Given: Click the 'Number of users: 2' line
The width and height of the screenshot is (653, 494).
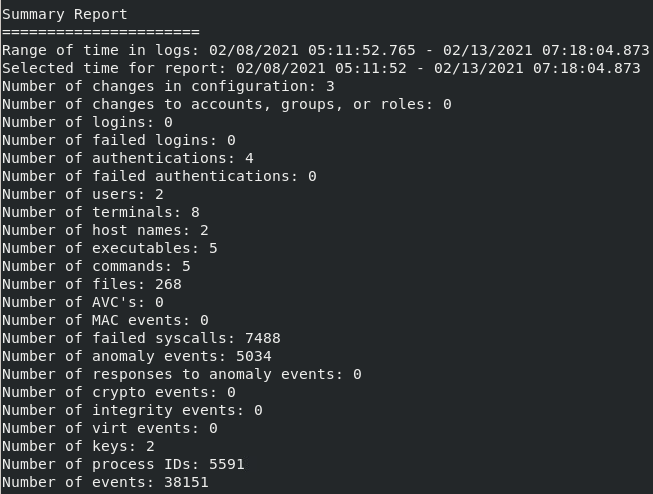Looking at the screenshot, I should pyautogui.click(x=83, y=194).
